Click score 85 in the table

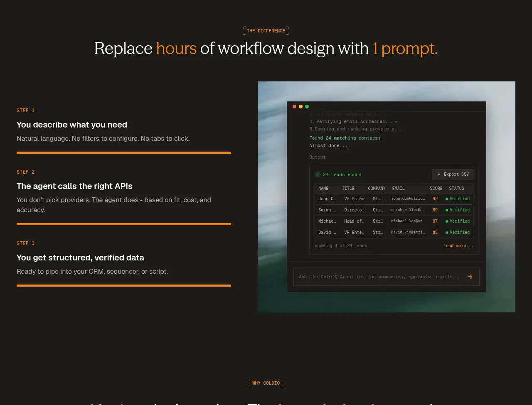(435, 233)
